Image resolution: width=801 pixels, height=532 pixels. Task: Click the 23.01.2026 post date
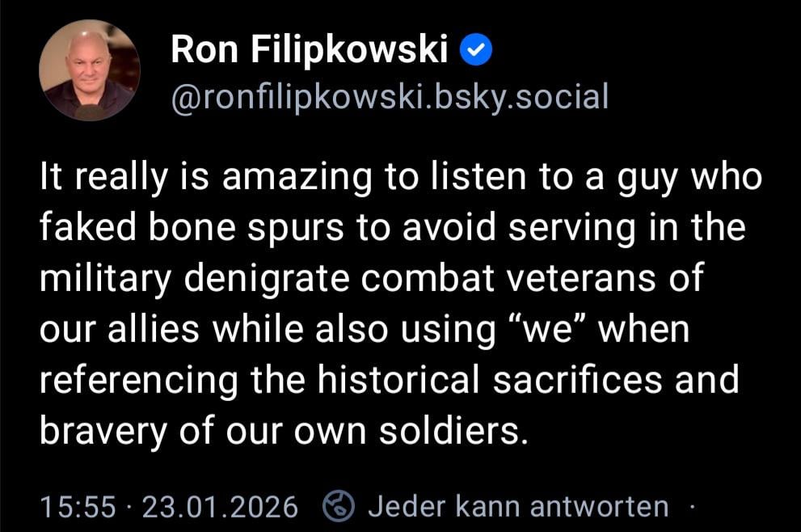click(x=220, y=507)
